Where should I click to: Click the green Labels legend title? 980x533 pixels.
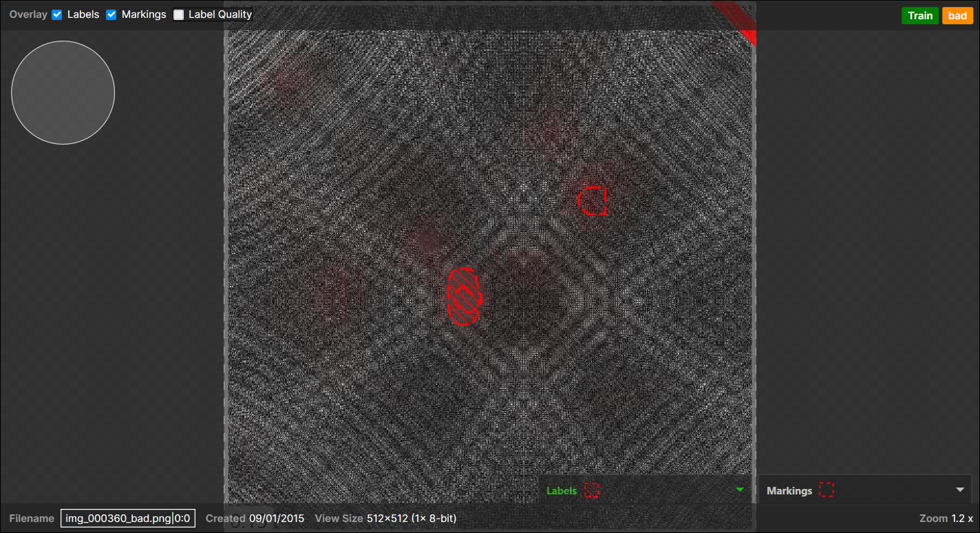tap(562, 491)
